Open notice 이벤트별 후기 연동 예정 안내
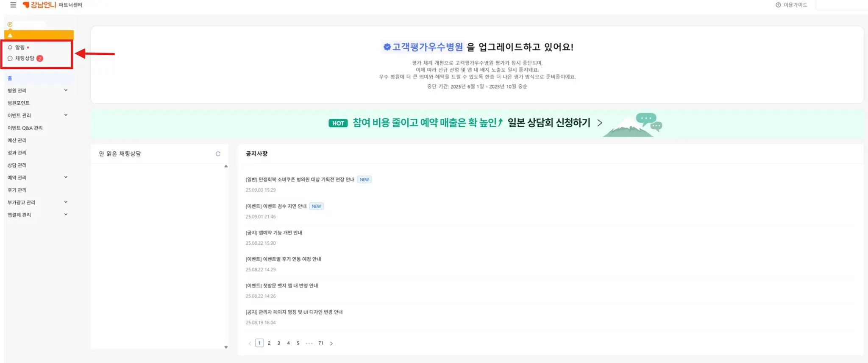The image size is (868, 363). (283, 259)
